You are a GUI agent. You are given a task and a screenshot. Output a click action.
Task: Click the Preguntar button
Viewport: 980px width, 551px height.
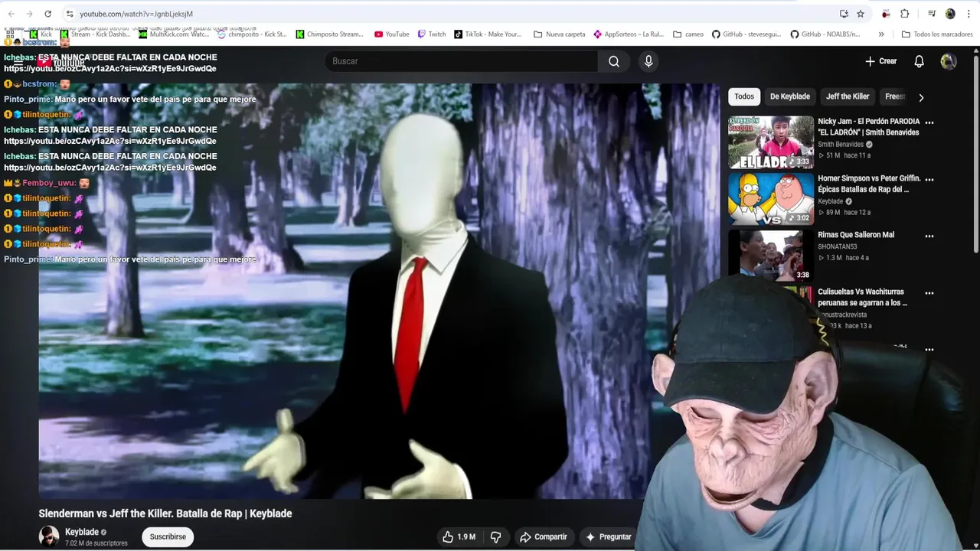609,537
